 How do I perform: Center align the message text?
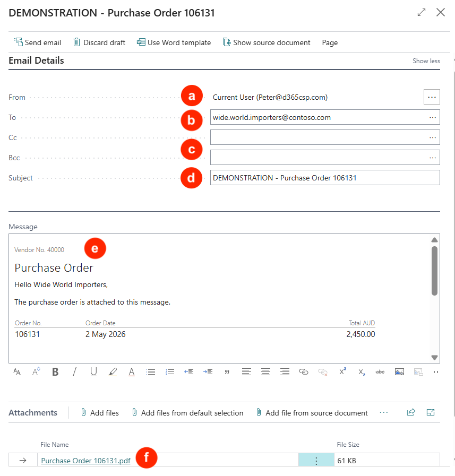click(265, 372)
